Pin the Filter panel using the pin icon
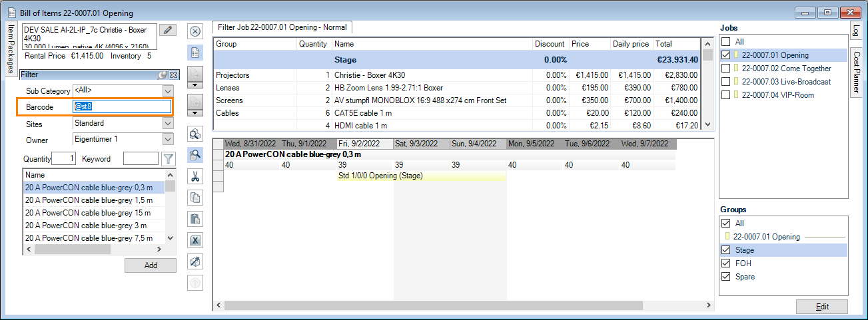 (162, 75)
